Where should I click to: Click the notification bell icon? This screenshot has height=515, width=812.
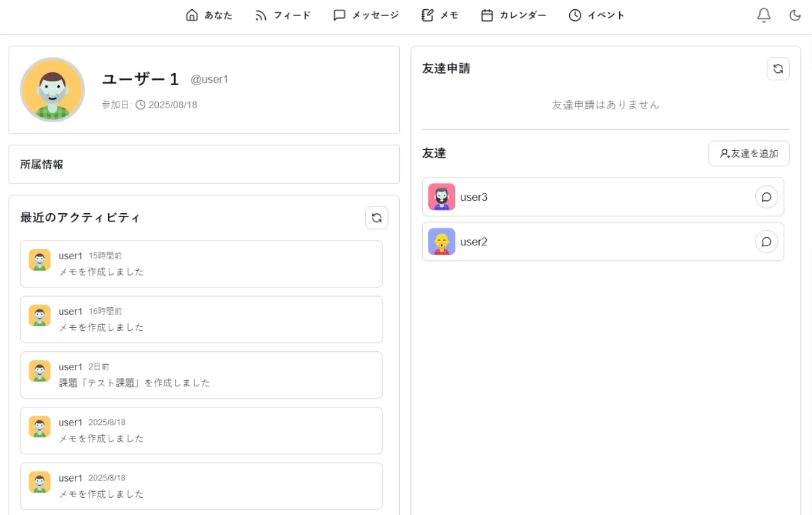[x=764, y=15]
